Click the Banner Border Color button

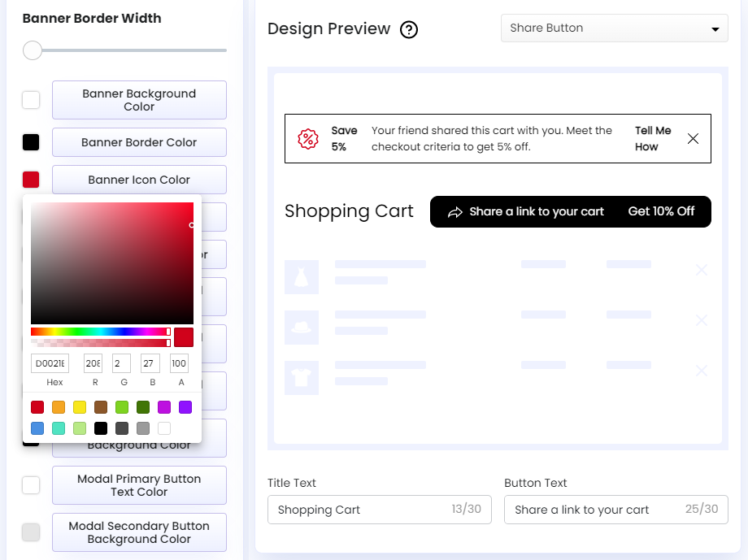click(139, 142)
